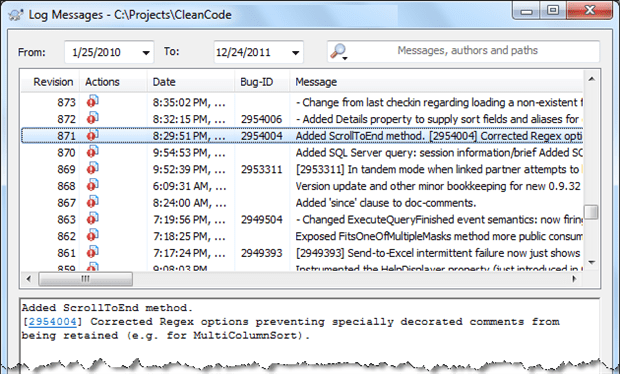
Task: Click the date 8:32:15 PM cell
Action: click(189, 119)
